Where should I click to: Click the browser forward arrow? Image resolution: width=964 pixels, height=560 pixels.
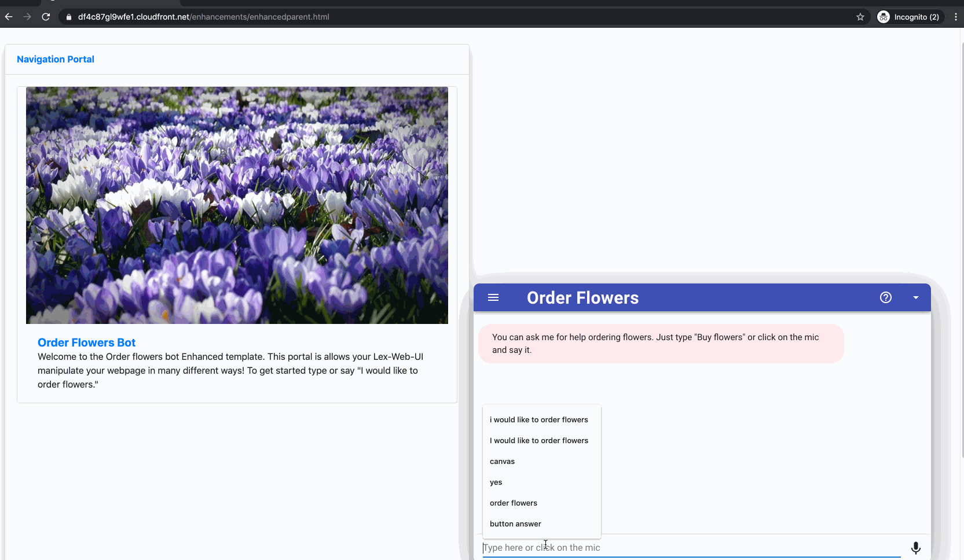[x=27, y=17]
